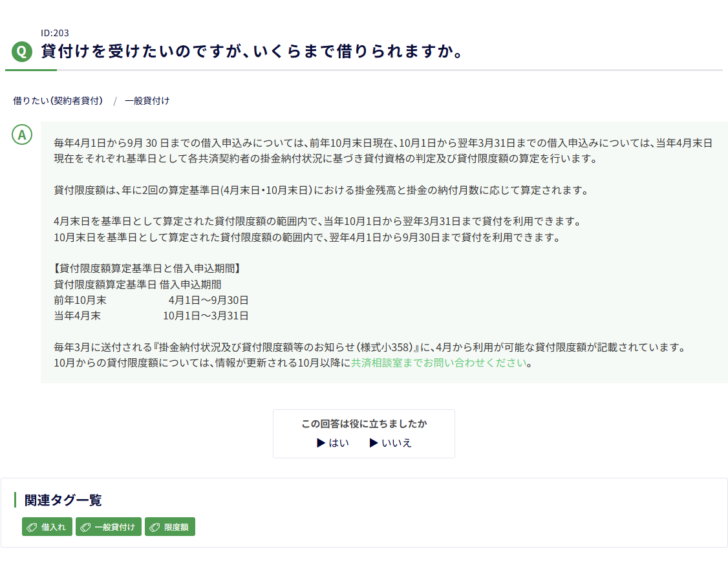
Task: Open the 借りたい(契約者貸付) breadcrumb
Action: click(58, 101)
